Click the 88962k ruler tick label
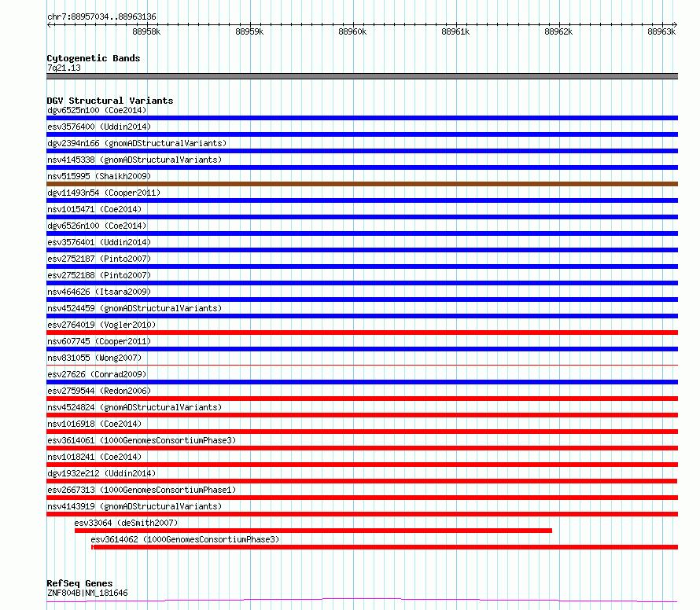Screen dimensions: 700x610 [558, 31]
